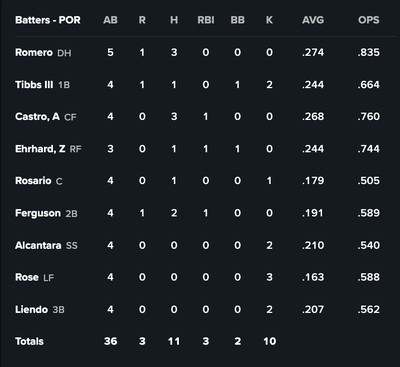
Task: Click Castro's .268 batting average
Action: [313, 117]
